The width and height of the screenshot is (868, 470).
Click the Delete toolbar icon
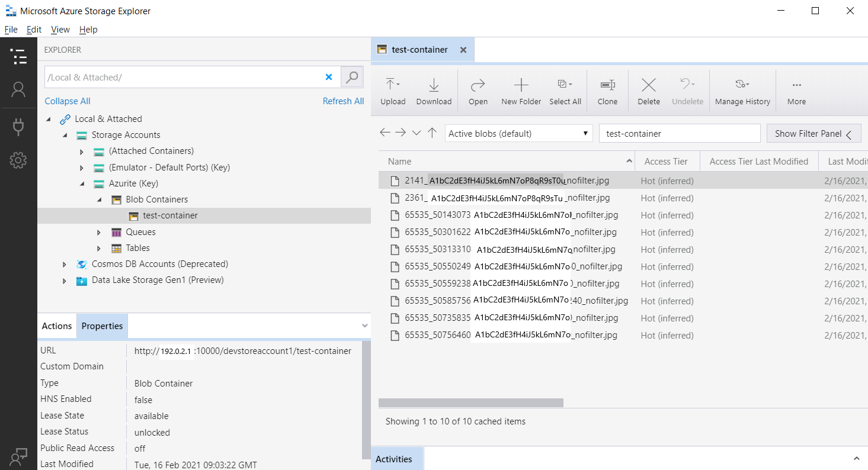648,85
